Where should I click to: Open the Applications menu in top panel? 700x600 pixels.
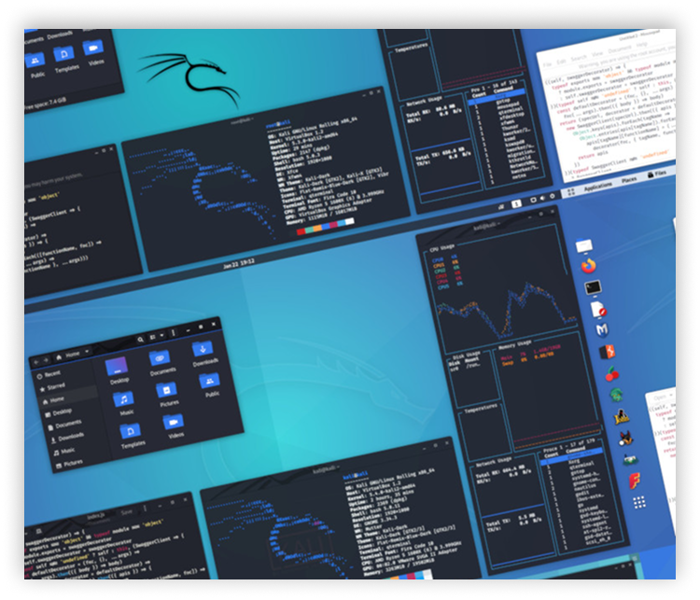tap(597, 186)
